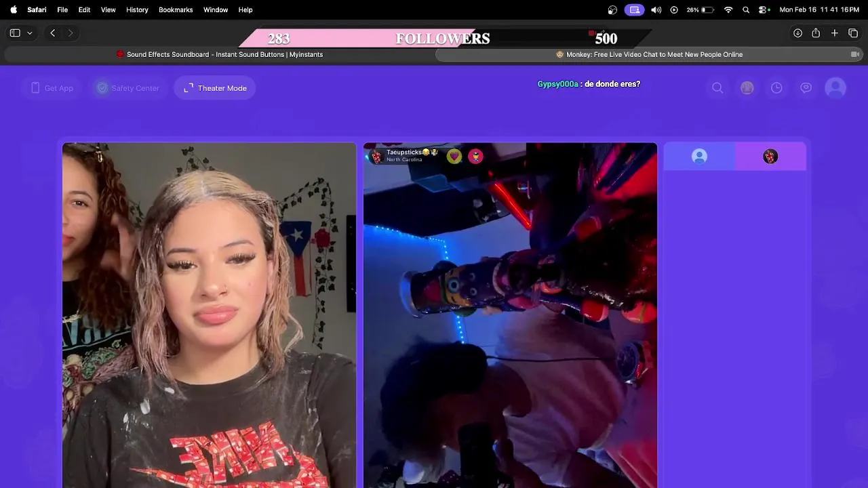Click the date and time display
The height and width of the screenshot is (488, 868).
coord(819,9)
